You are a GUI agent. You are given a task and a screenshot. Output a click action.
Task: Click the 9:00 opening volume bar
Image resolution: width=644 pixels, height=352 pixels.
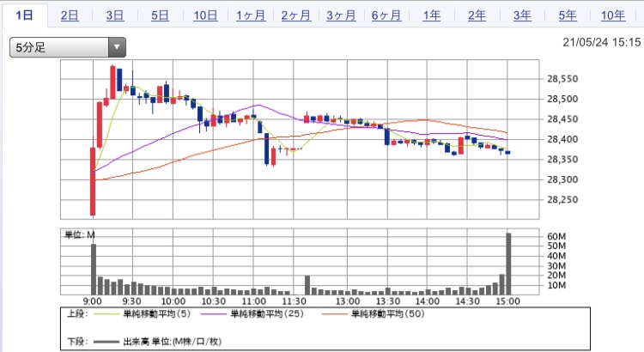coord(94,270)
